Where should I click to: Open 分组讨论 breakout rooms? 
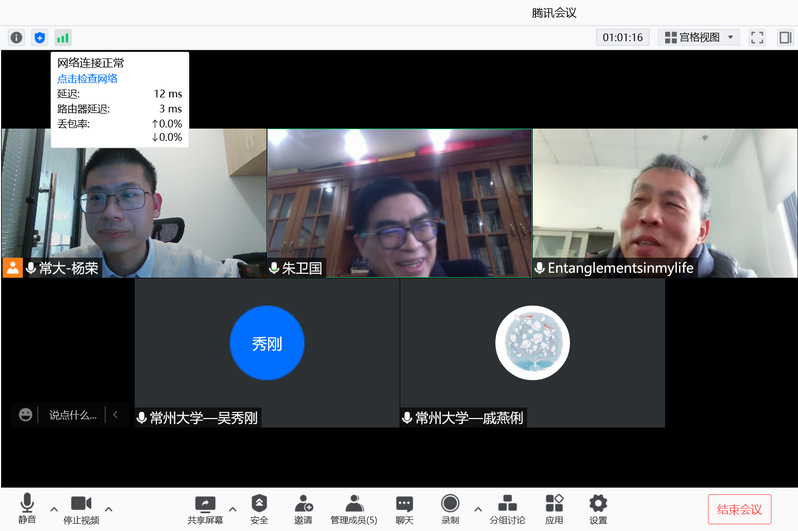(x=507, y=508)
